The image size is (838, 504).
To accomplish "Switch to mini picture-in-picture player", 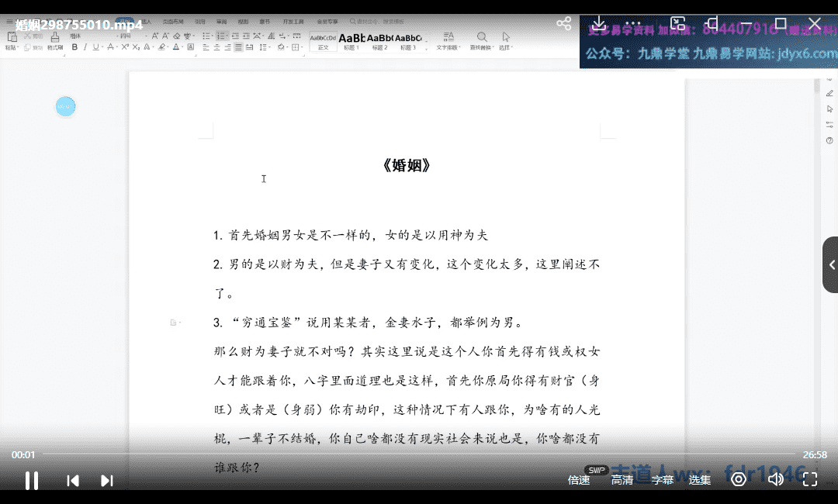I will click(677, 24).
